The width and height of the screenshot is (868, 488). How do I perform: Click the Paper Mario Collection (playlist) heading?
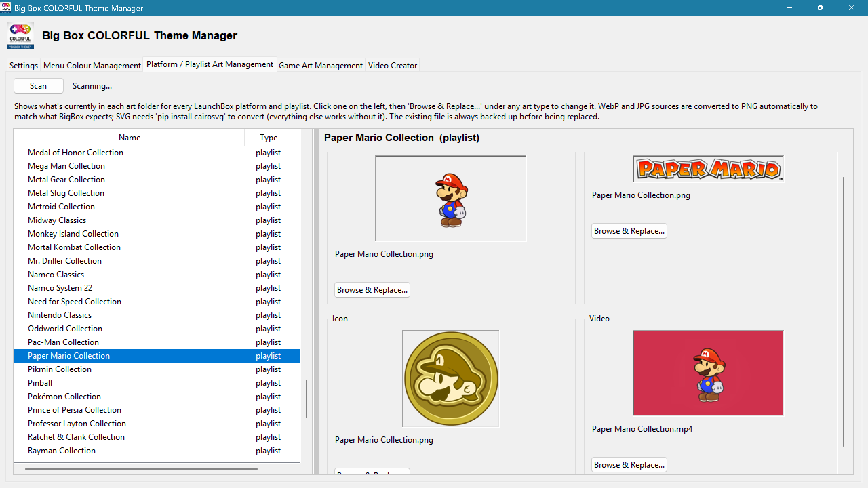coord(402,138)
